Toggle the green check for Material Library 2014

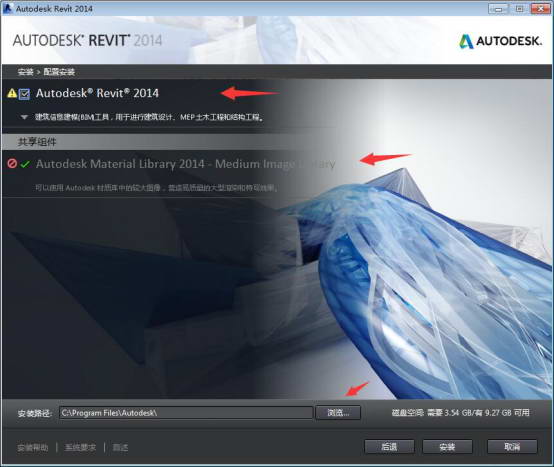coord(25,164)
